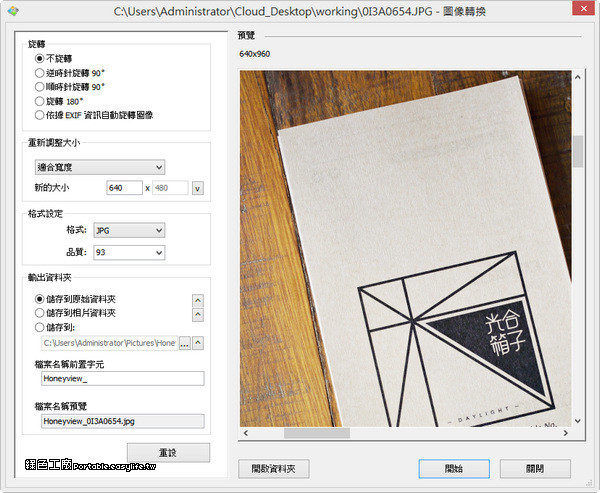Open the size presets v button
This screenshot has height=493, width=600.
[197, 188]
